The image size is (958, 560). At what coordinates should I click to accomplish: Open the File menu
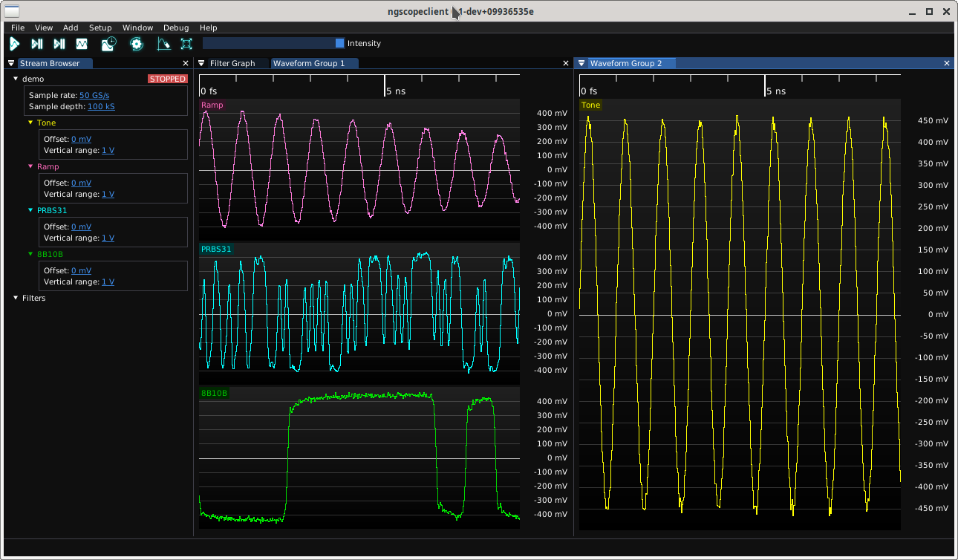coord(18,27)
